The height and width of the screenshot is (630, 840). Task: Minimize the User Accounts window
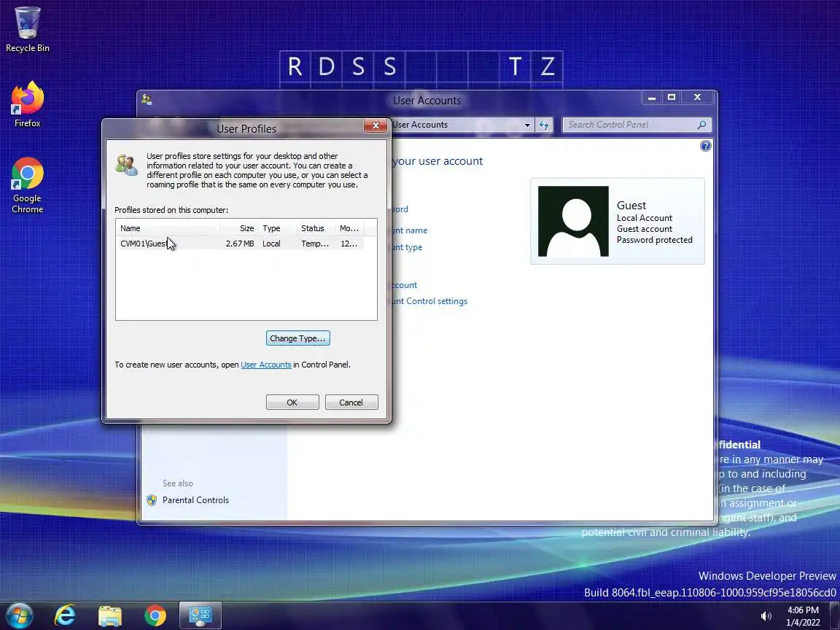(x=652, y=98)
